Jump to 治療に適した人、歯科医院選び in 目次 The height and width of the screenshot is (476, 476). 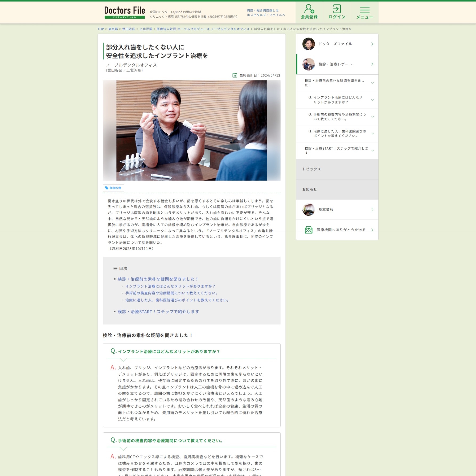tap(178, 300)
